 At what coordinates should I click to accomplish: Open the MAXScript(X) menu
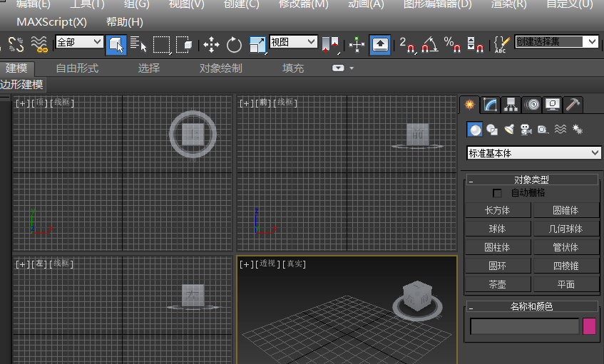click(x=51, y=22)
